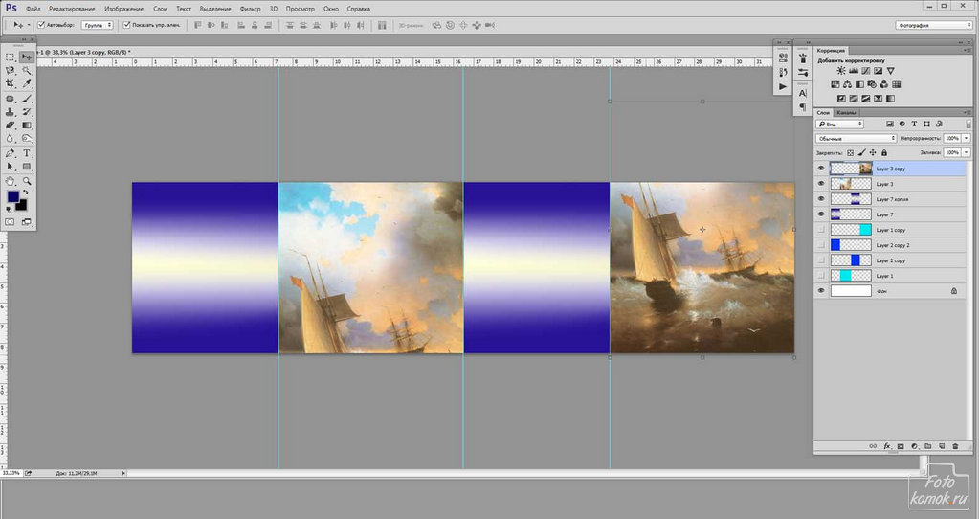Open fill Заливка dropdown arrow
This screenshot has height=519, width=980.
967,152
